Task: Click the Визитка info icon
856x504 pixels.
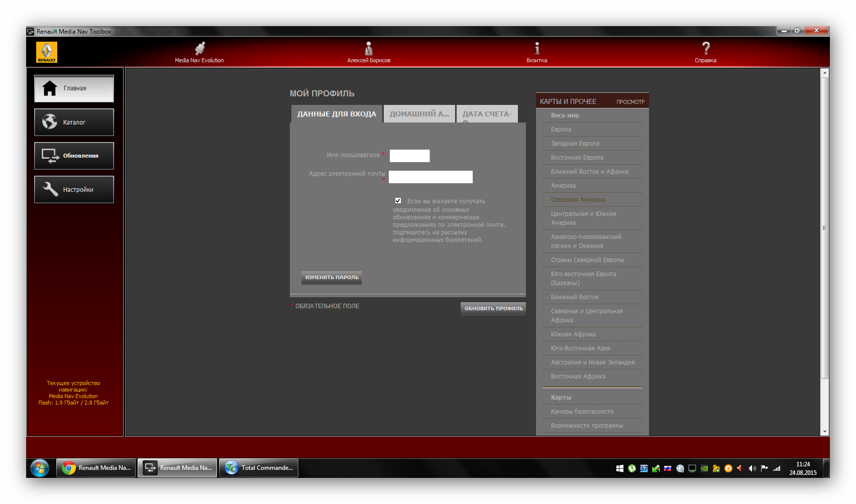Action: click(537, 49)
